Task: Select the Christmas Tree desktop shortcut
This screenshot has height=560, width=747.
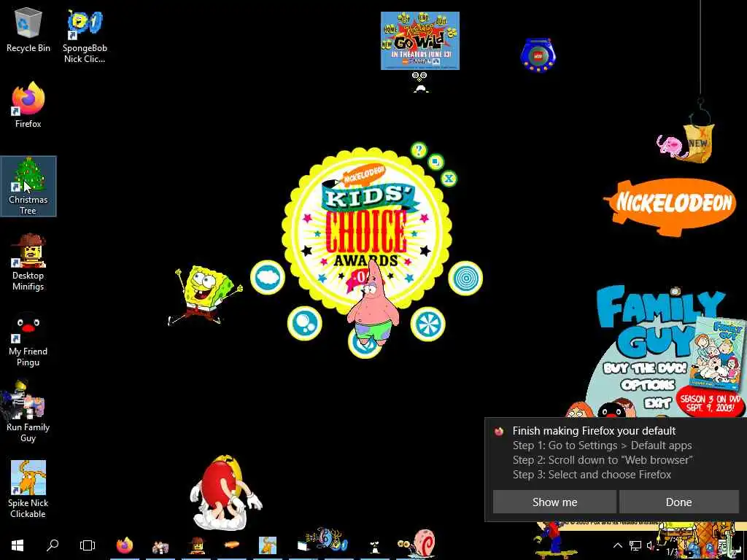Action: click(x=28, y=186)
